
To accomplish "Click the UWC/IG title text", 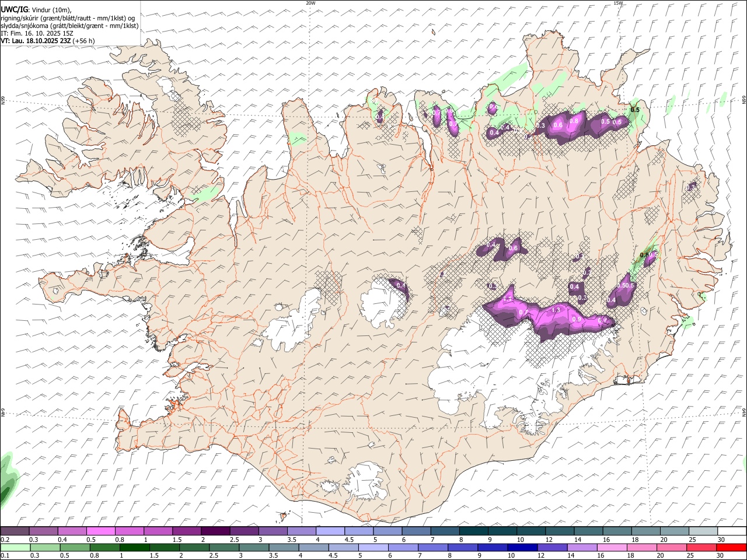I will pos(15,10).
